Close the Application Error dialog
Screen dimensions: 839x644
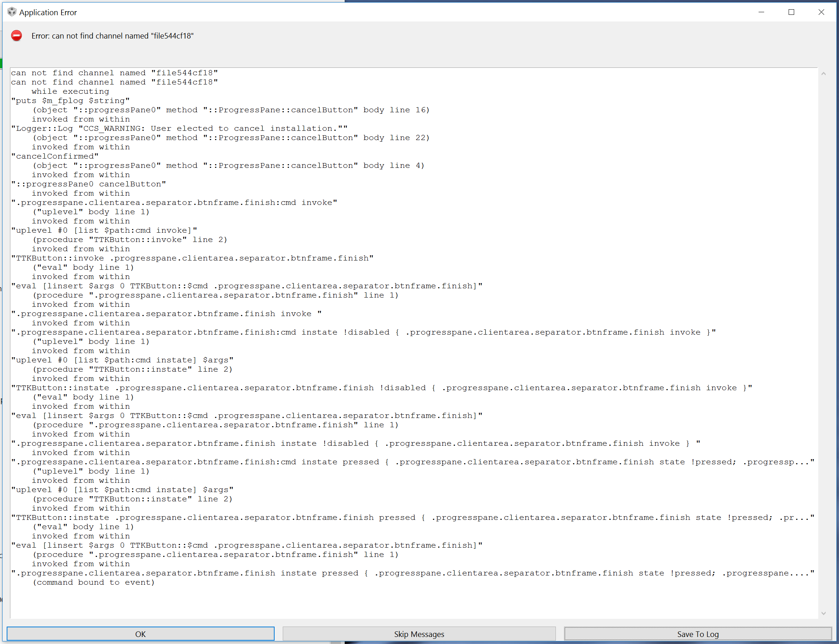click(x=821, y=12)
